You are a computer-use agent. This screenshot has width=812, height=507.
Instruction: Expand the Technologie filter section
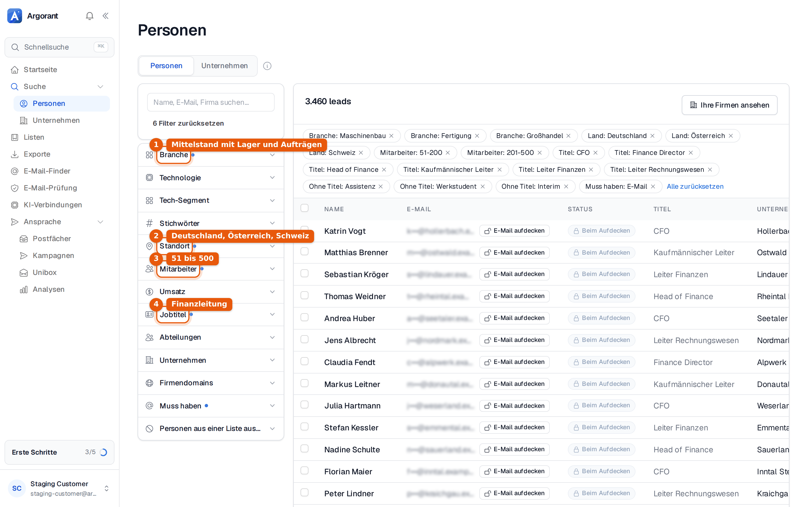pos(211,178)
